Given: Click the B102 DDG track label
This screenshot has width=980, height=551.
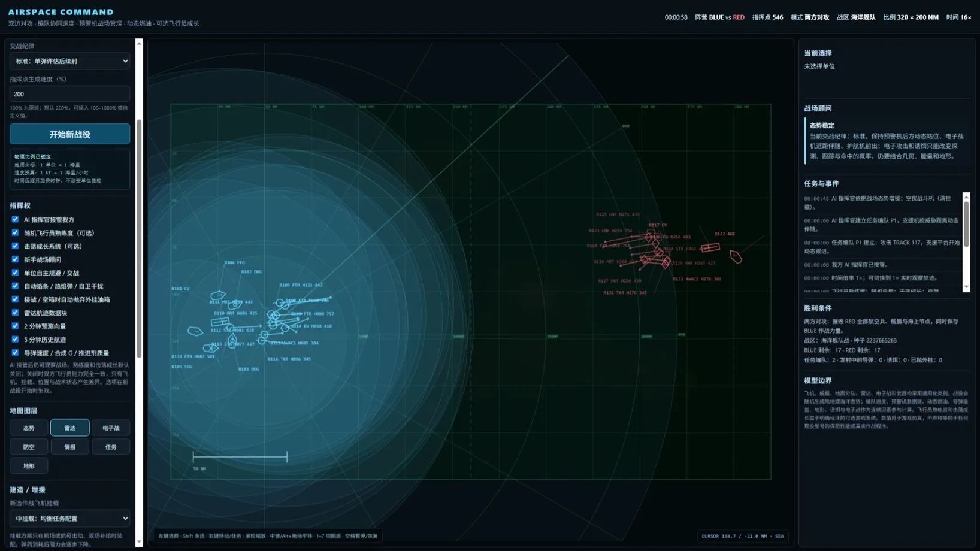Looking at the screenshot, I should pos(251,271).
